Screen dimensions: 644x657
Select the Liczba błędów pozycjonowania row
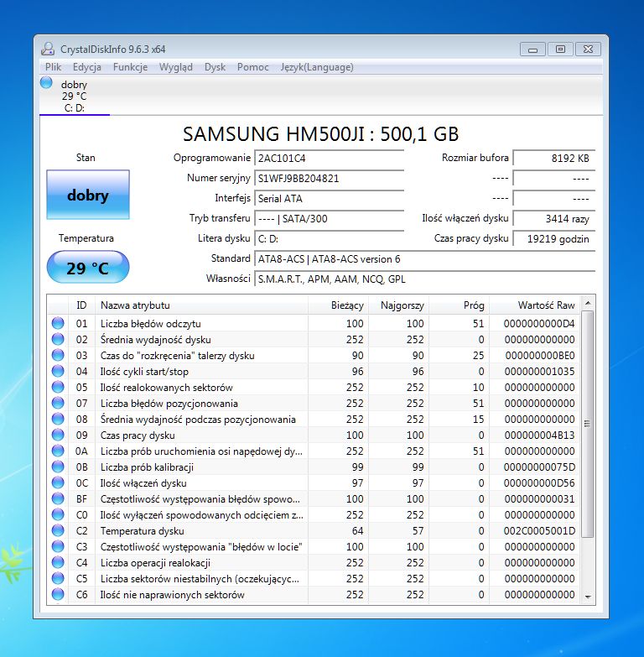coord(314,403)
